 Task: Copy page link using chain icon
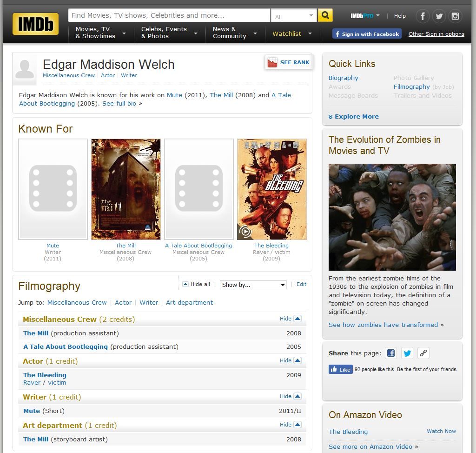(x=423, y=353)
